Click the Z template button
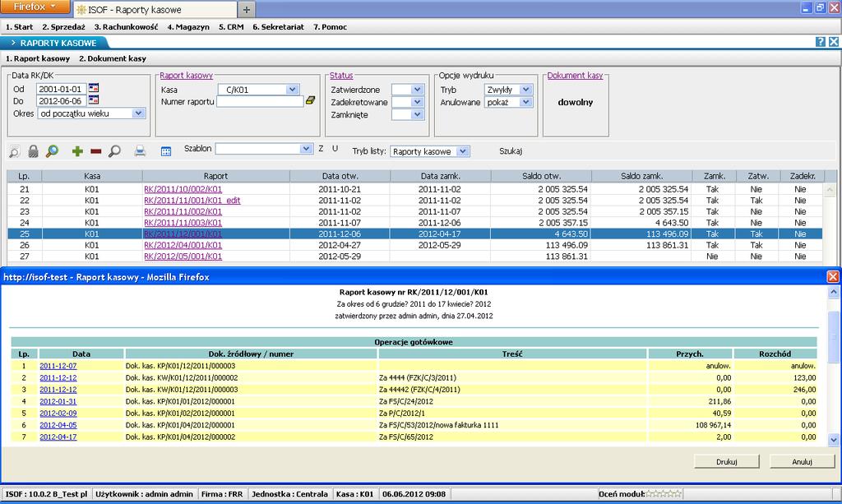Viewport: 842px width, 504px height. pos(322,149)
